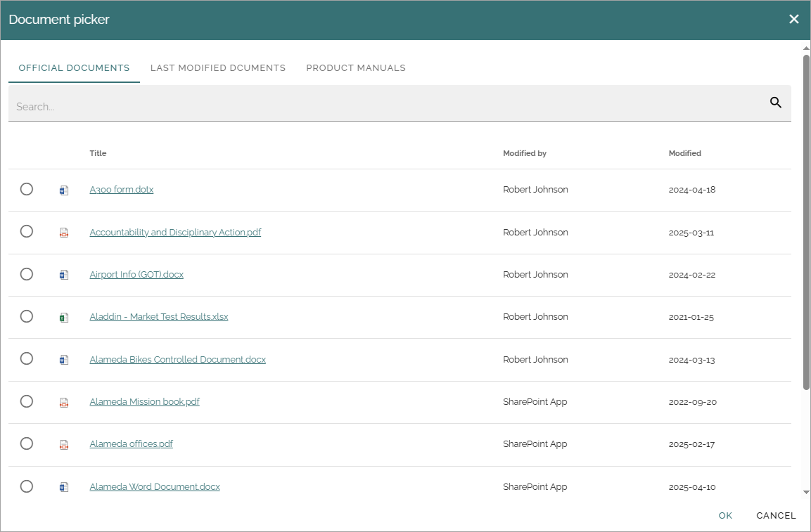
Task: Open the Product Manuals tab
Action: point(356,67)
